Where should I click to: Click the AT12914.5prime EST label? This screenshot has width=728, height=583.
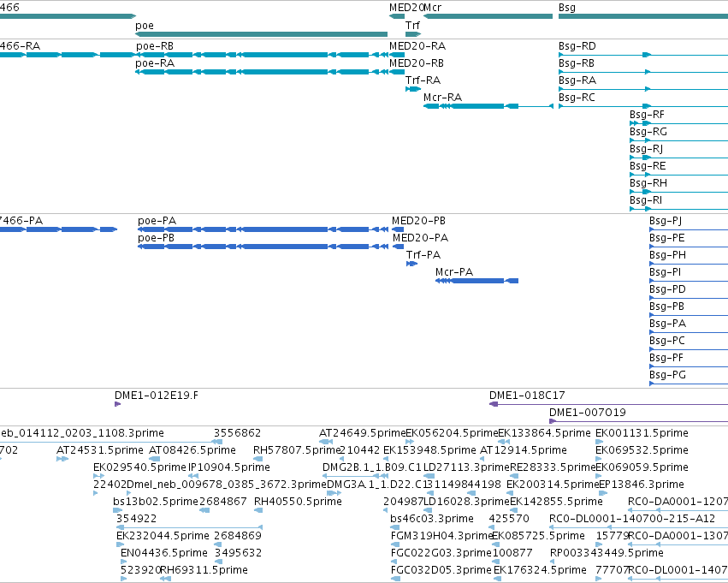[524, 450]
